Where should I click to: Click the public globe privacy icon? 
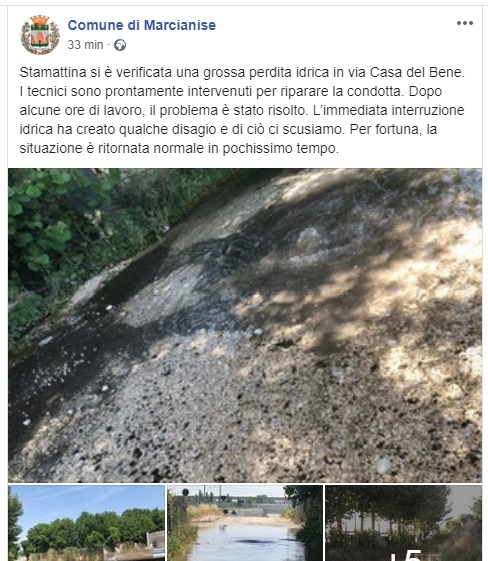120,45
